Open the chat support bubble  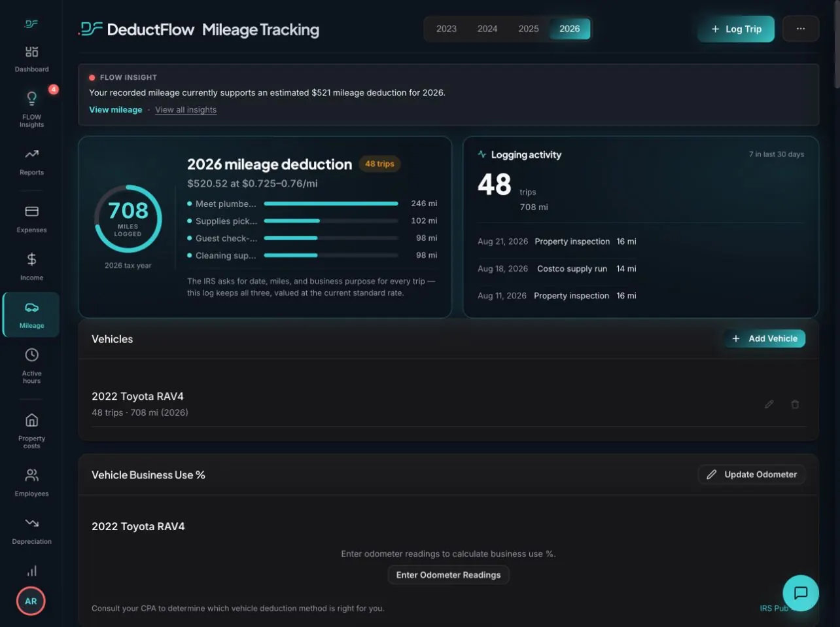tap(801, 593)
